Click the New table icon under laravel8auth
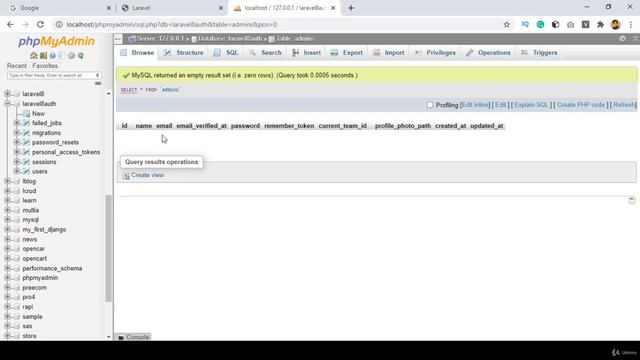The width and height of the screenshot is (640, 360). [x=27, y=113]
